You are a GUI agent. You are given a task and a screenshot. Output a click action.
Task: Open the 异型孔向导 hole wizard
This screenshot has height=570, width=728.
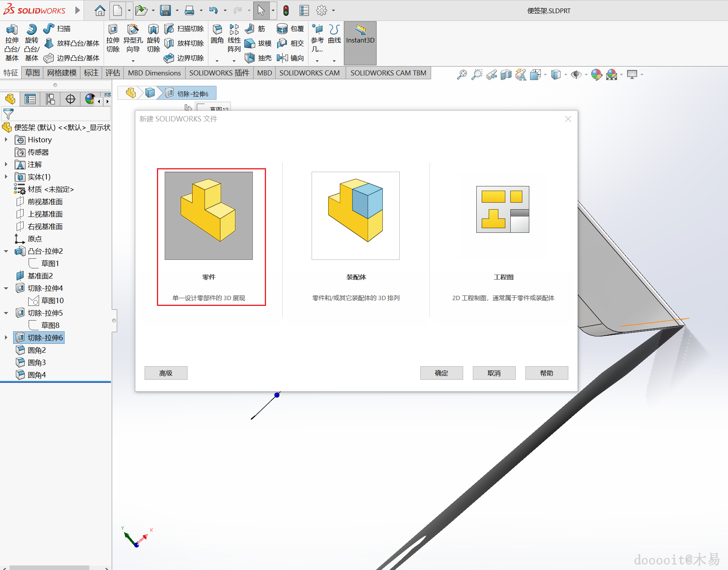pyautogui.click(x=133, y=39)
